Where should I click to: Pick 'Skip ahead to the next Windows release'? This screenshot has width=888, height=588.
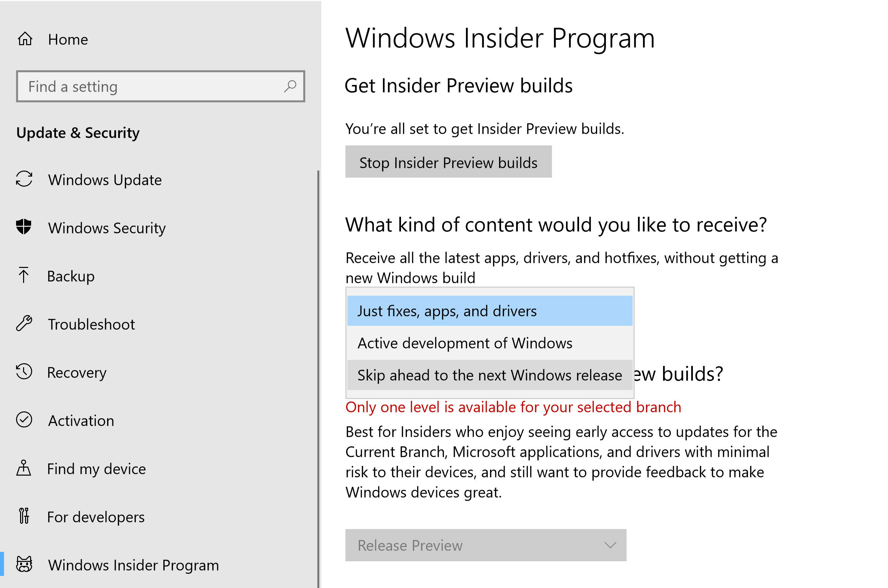tap(488, 375)
